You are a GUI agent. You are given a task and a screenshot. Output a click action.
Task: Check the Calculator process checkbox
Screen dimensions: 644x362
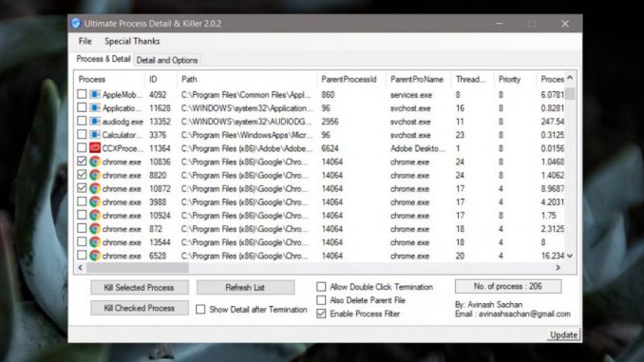pos(82,134)
